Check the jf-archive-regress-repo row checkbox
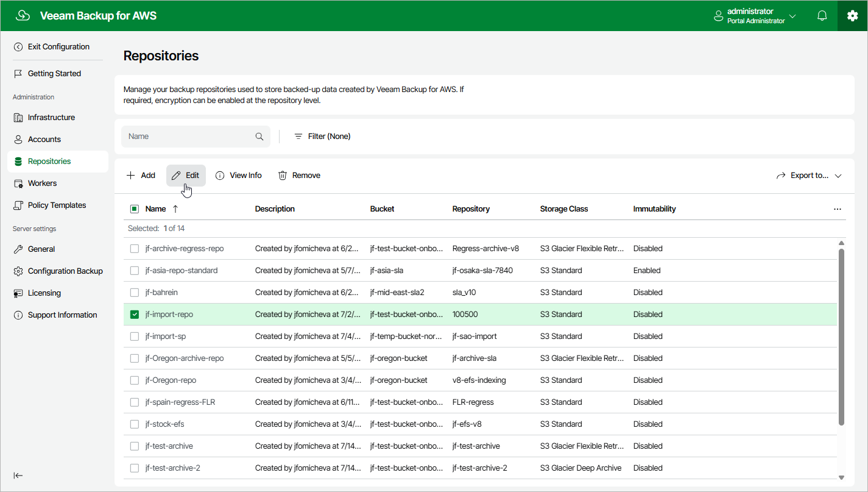The width and height of the screenshot is (868, 492). (135, 249)
